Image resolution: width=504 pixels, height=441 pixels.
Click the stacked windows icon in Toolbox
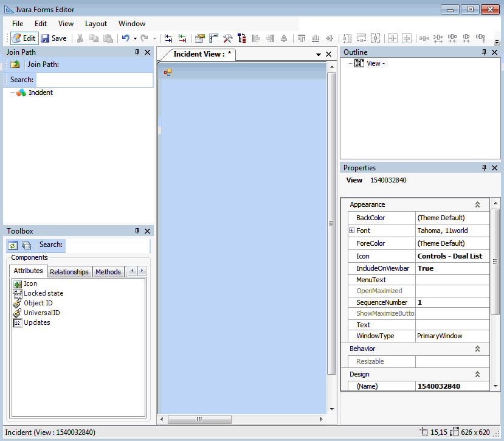coord(26,245)
